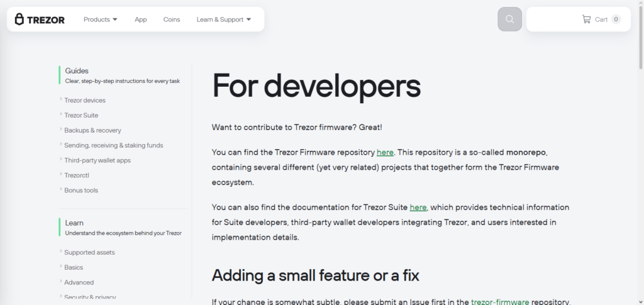Image resolution: width=644 pixels, height=305 pixels.
Task: Follow the Trezor Suite documentation 'here' link
Action: [x=418, y=208]
